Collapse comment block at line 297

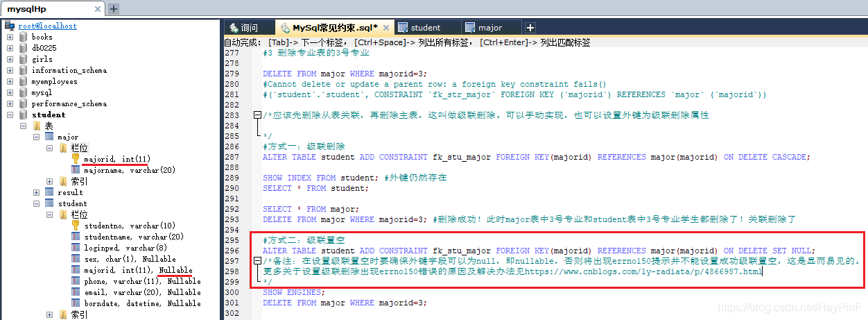[257, 261]
